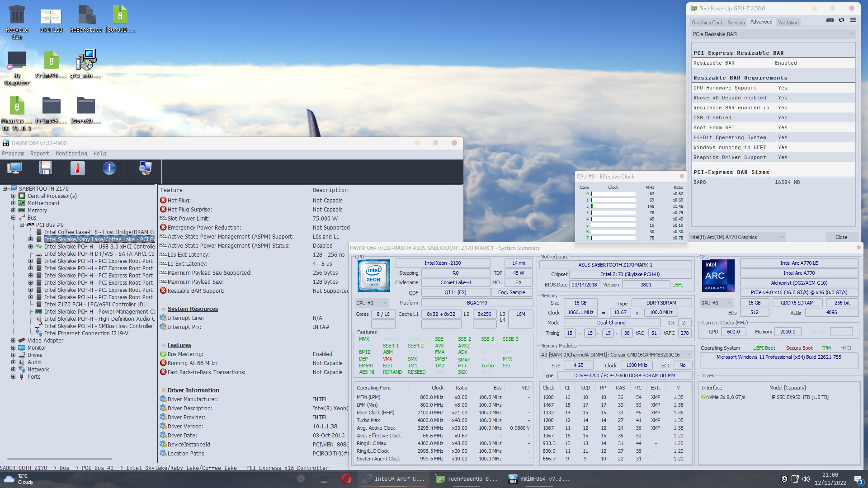The image size is (868, 488).
Task: Expand Central Processor(s) tree node
Action: 13,196
